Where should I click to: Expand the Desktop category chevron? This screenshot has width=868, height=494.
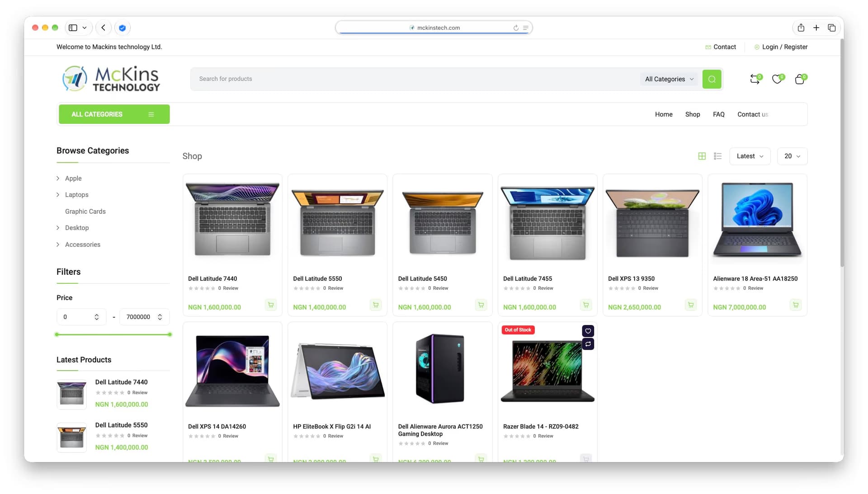pyautogui.click(x=58, y=227)
